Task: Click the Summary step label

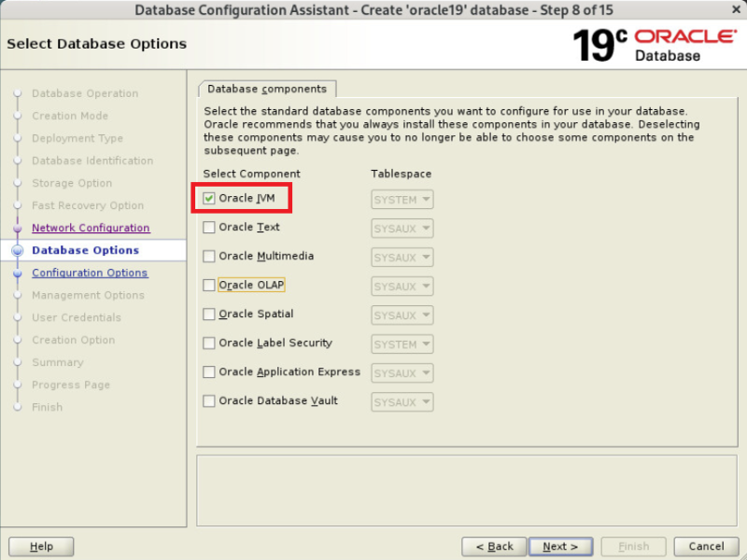Action: [x=58, y=362]
